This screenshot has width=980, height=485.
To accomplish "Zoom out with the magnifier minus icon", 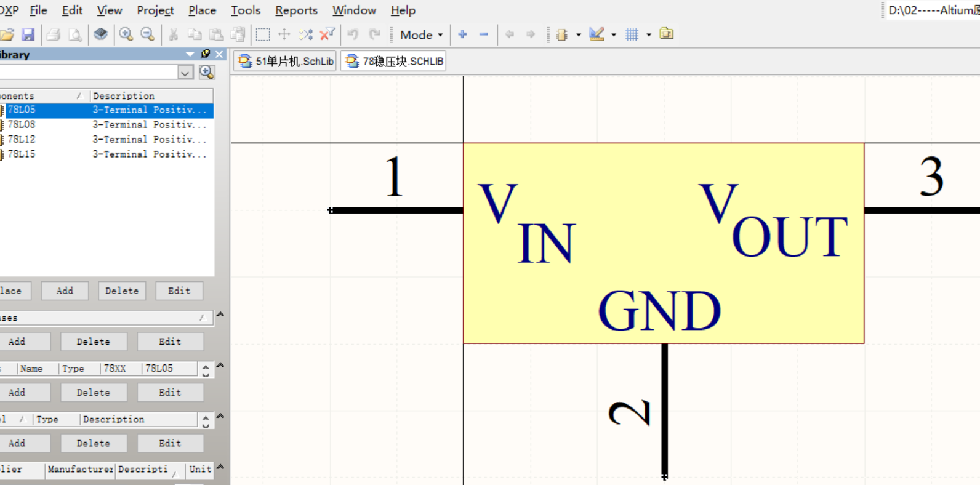I will click(x=147, y=34).
